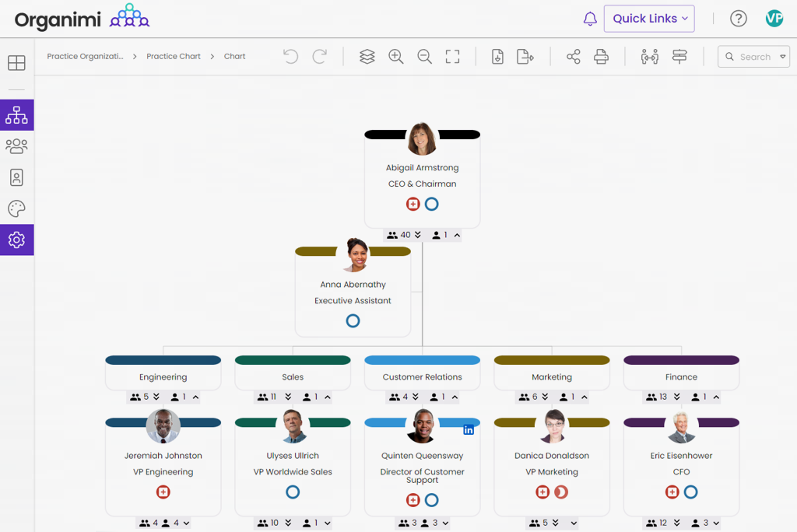Open the color palette theme icon
Screen dimensions: 797x532
(x=17, y=208)
